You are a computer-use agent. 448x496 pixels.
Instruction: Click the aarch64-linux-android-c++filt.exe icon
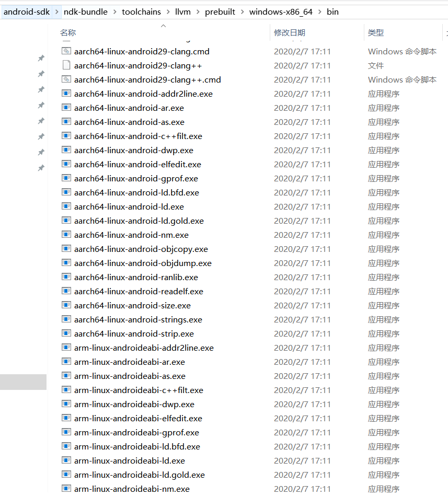click(x=66, y=136)
